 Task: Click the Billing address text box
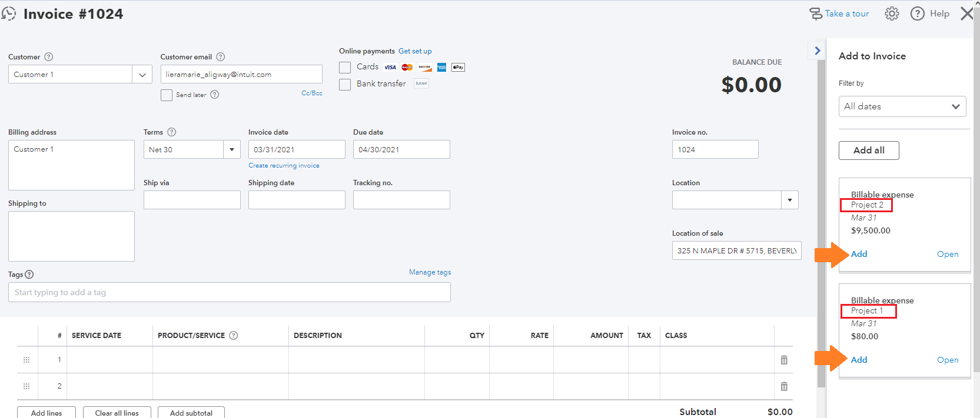tap(71, 165)
